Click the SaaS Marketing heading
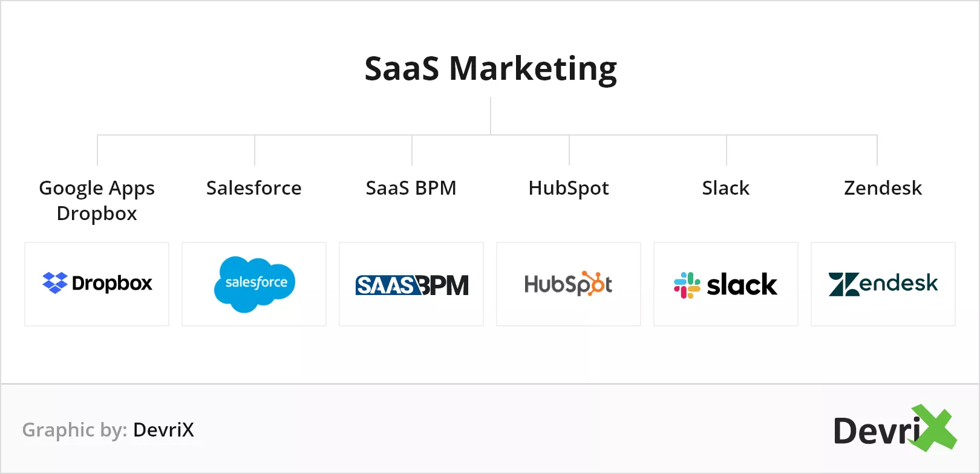Image resolution: width=980 pixels, height=474 pixels. (x=491, y=68)
